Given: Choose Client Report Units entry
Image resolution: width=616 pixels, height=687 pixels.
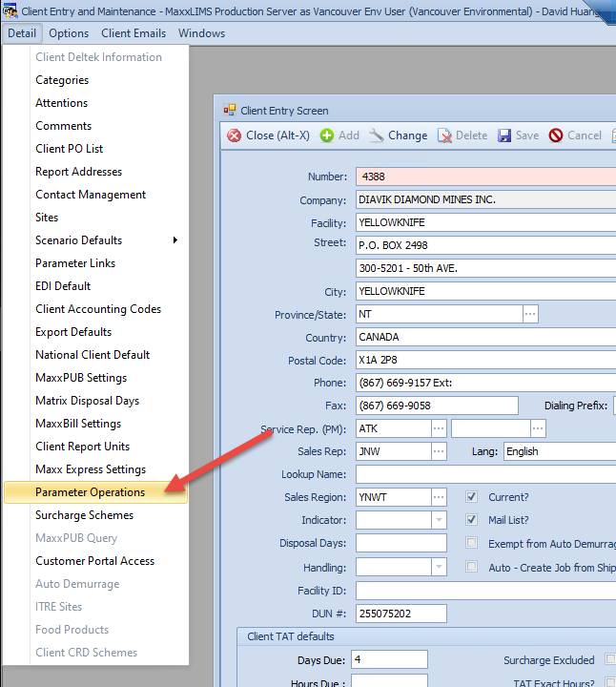Looking at the screenshot, I should click(96, 447).
